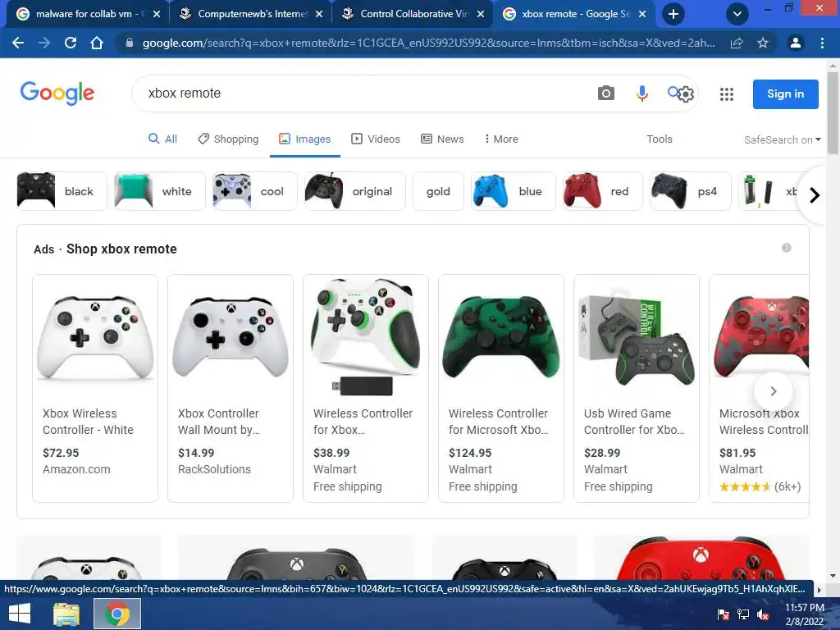The image size is (840, 630).
Task: Click the ads info icon
Action: point(787,248)
